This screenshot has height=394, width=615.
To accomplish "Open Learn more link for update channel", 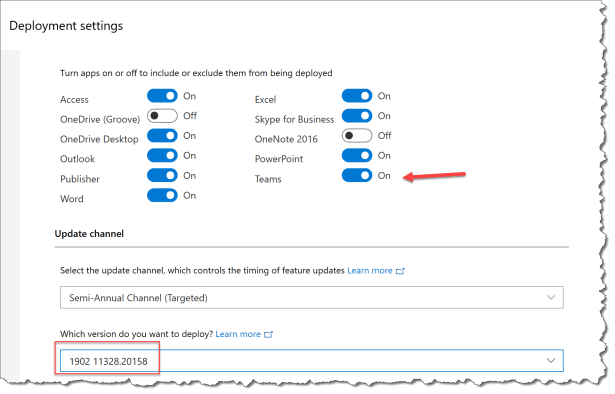I will pos(370,271).
